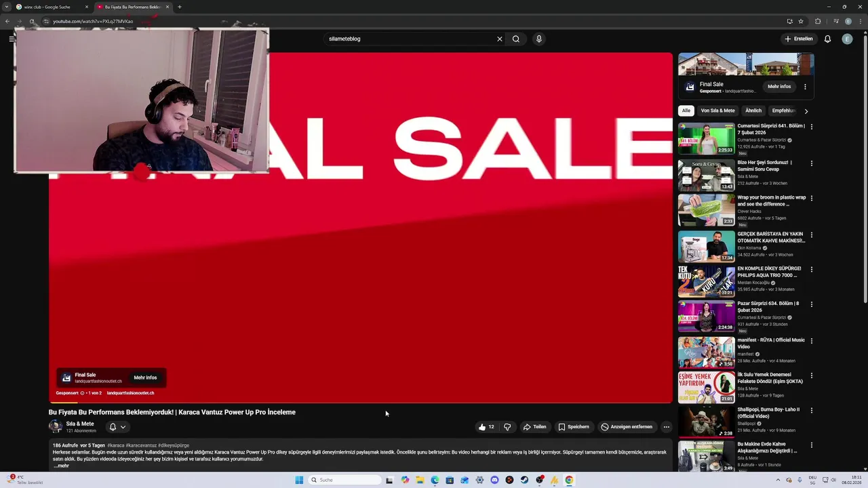Open the YouTube account avatar menu
The image size is (868, 488).
[847, 39]
